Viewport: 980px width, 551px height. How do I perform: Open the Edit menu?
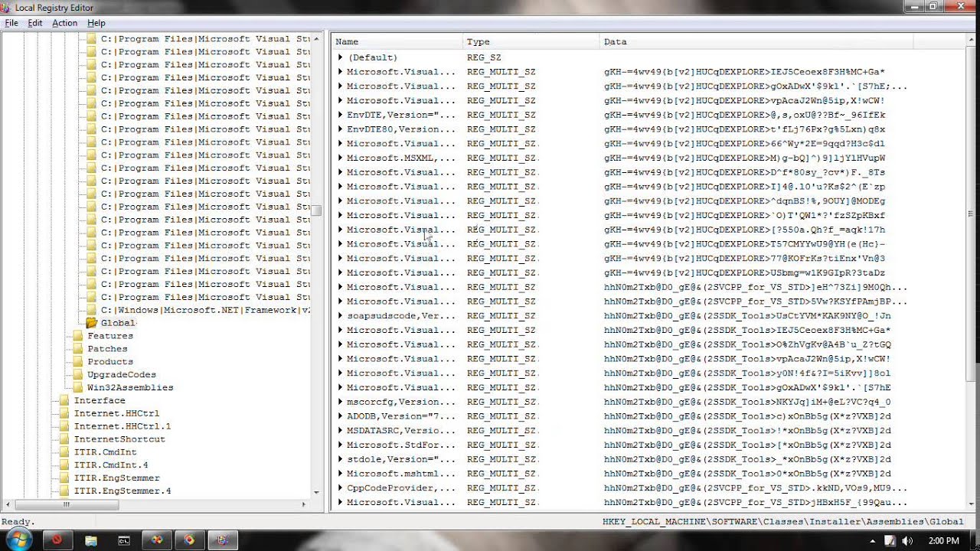35,23
